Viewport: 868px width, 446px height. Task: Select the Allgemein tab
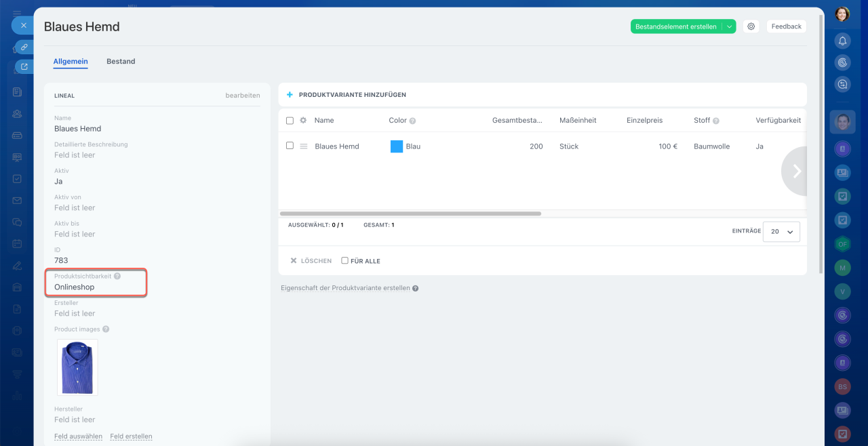click(x=71, y=62)
